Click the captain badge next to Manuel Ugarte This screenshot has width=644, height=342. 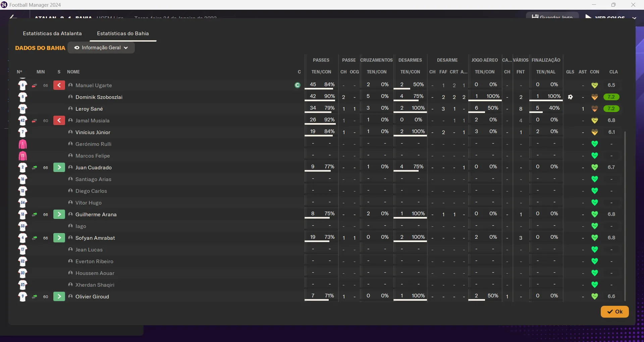(x=297, y=85)
